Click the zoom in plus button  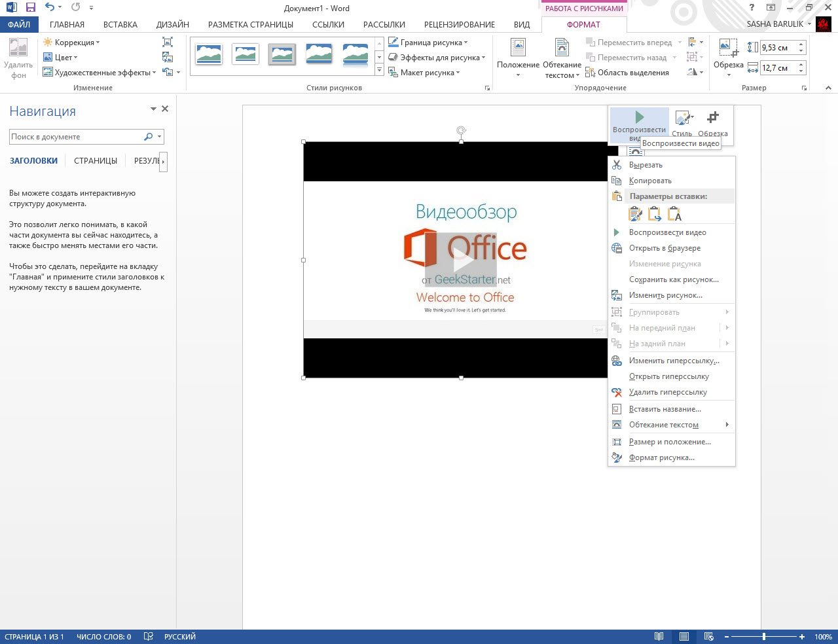click(802, 637)
